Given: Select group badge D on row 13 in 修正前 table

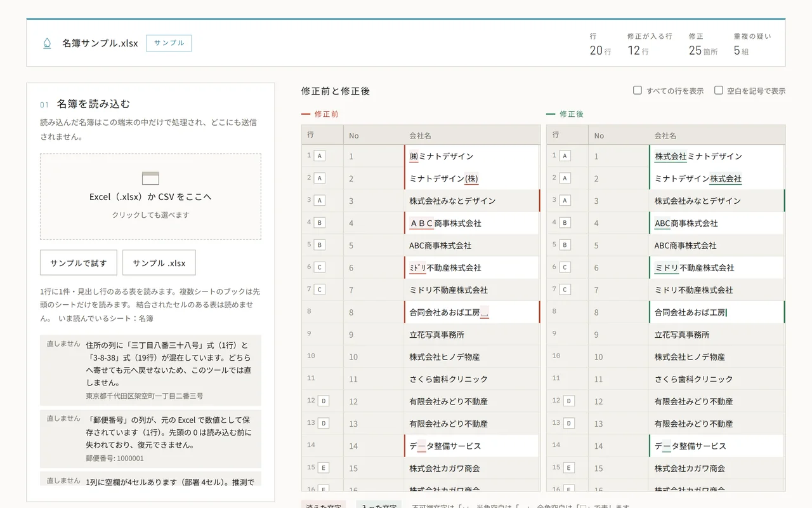Looking at the screenshot, I should click(324, 424).
